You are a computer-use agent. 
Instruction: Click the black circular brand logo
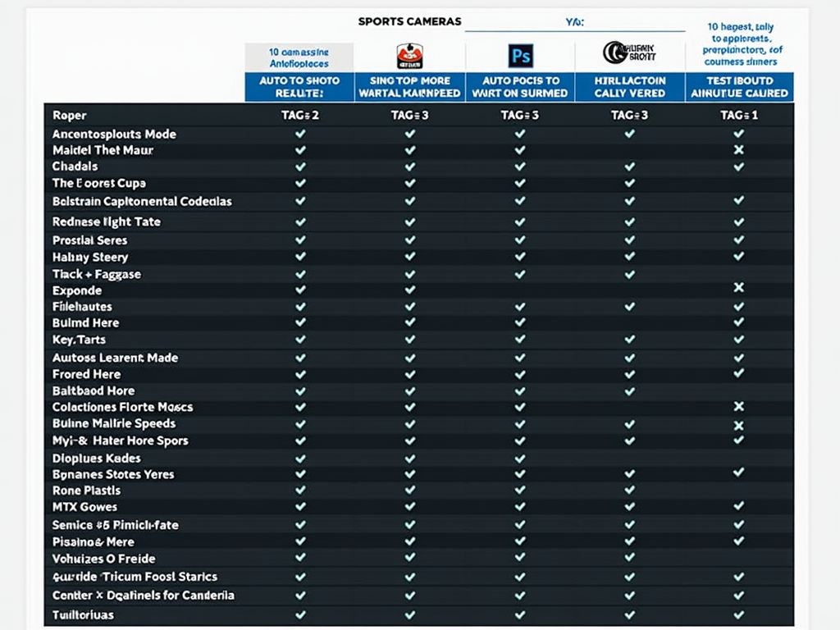tap(629, 52)
